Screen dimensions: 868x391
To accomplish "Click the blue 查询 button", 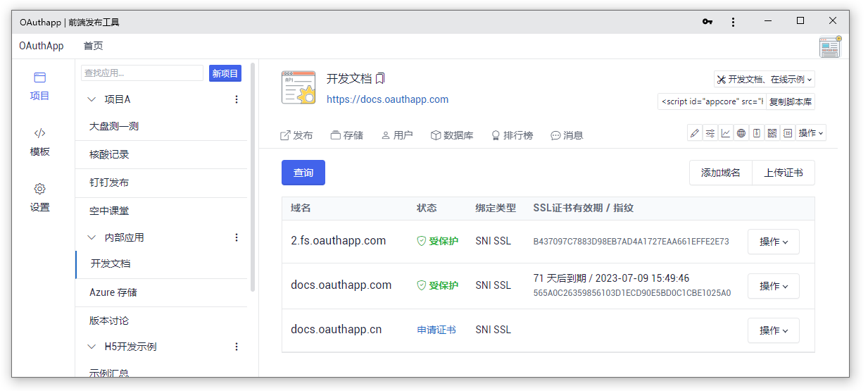I will pos(303,173).
